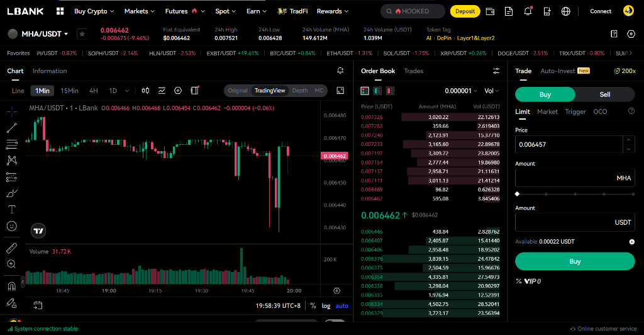Open the language globe icon
644x335 pixels.
565,11
